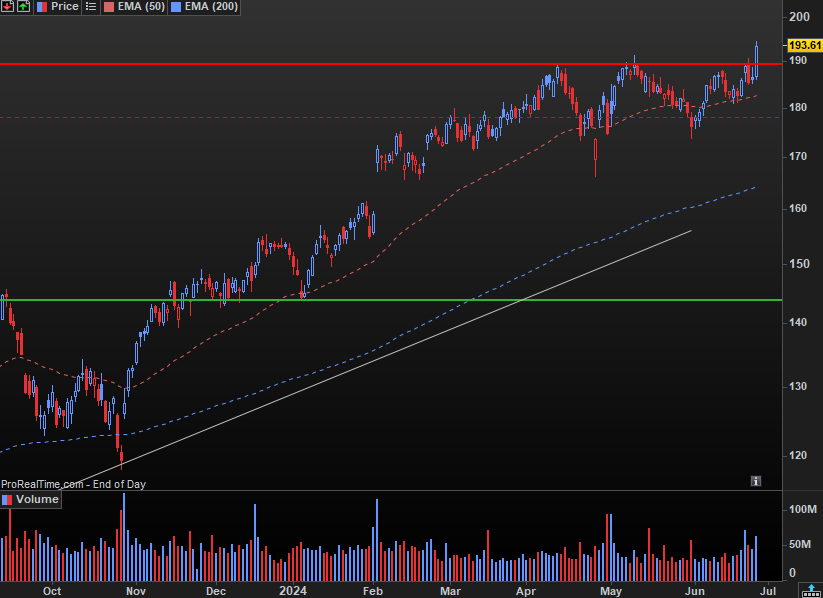
Task: Click the 140 price axis label
Action: [798, 322]
